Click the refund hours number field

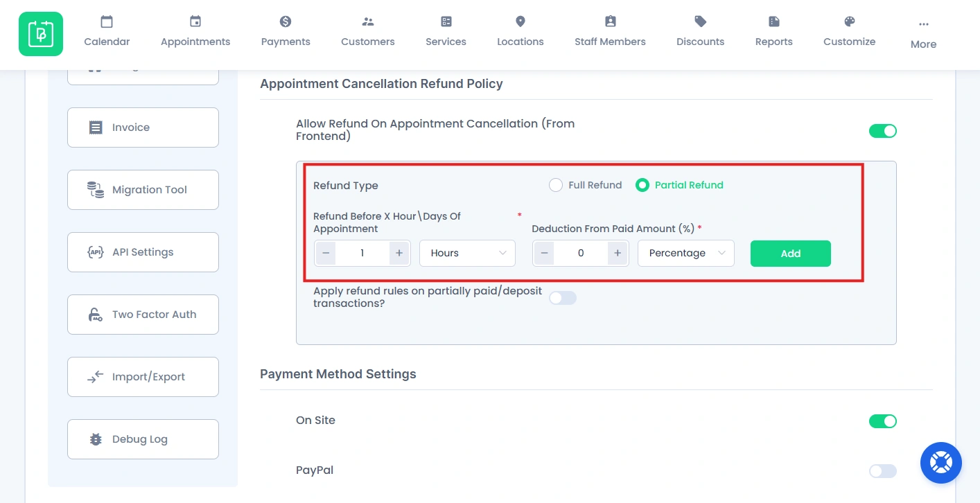(362, 253)
